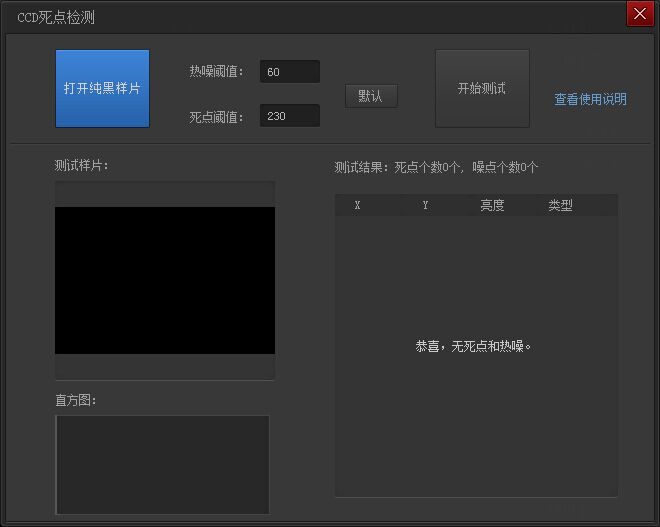Viewport: 660px width, 527px height.
Task: Click the 测试结果 summary text line
Action: pyautogui.click(x=436, y=168)
